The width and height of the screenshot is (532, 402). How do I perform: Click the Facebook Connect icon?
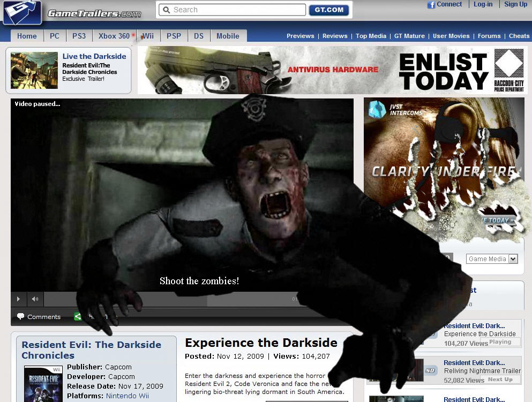click(431, 5)
